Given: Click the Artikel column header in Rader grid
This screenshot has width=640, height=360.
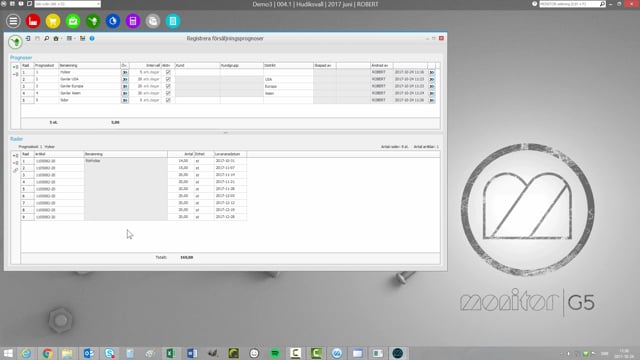Looking at the screenshot, I should coord(59,154).
